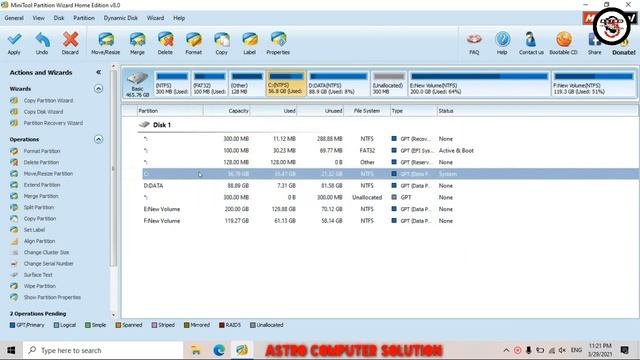
Task: Select the E:New Volume partition row
Action: pyautogui.click(x=390, y=209)
